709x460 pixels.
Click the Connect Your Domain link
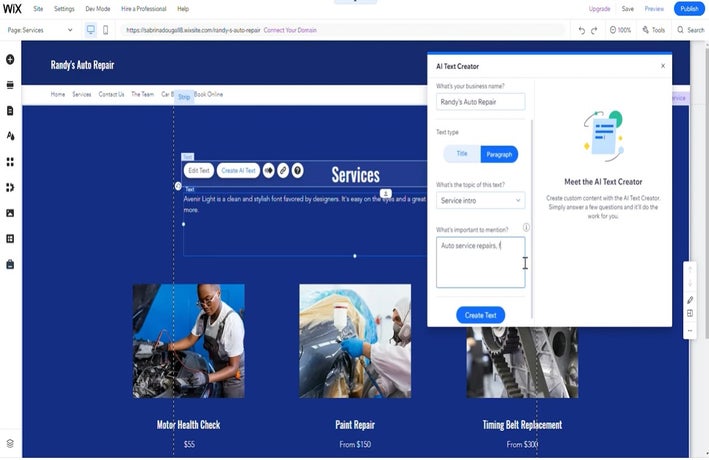point(290,30)
